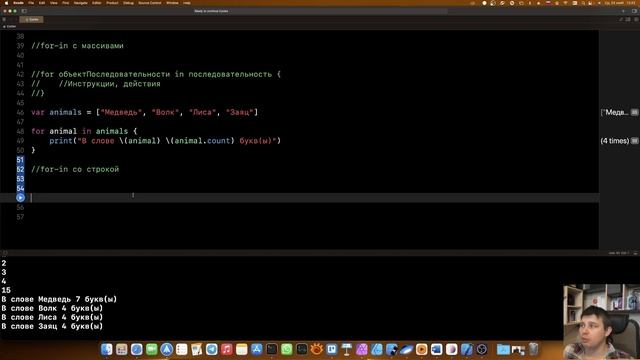
Task: Click the activity status field in the Xcode toolbar
Action: [320, 11]
